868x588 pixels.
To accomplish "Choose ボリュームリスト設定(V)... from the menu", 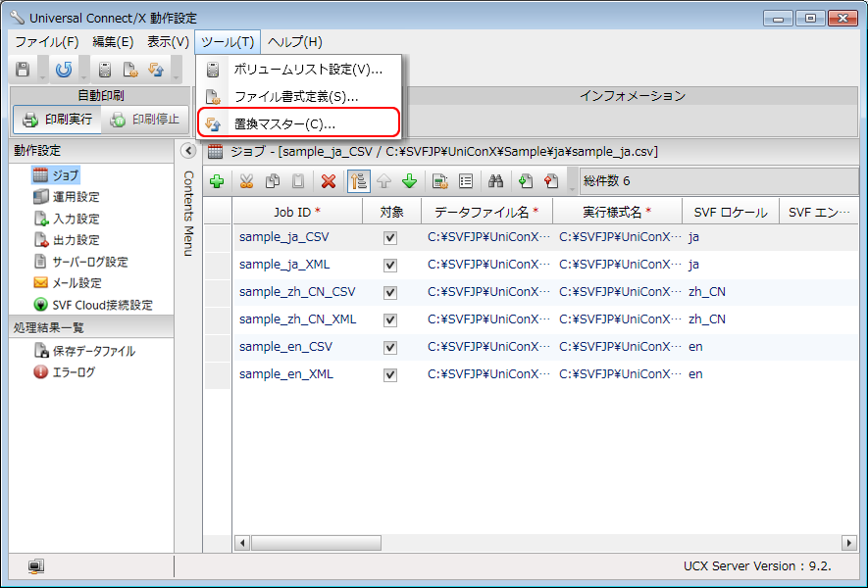I will pyautogui.click(x=298, y=70).
